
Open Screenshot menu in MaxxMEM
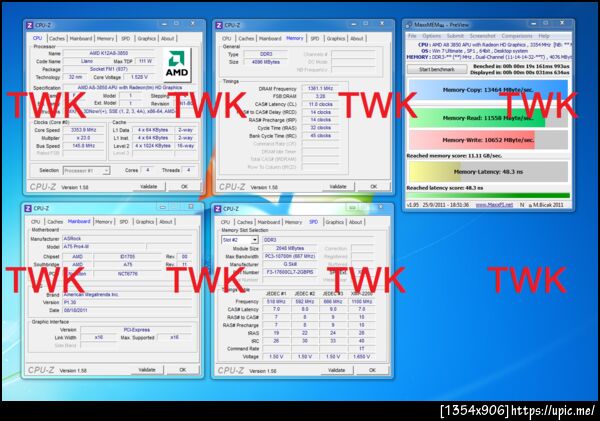pos(482,36)
